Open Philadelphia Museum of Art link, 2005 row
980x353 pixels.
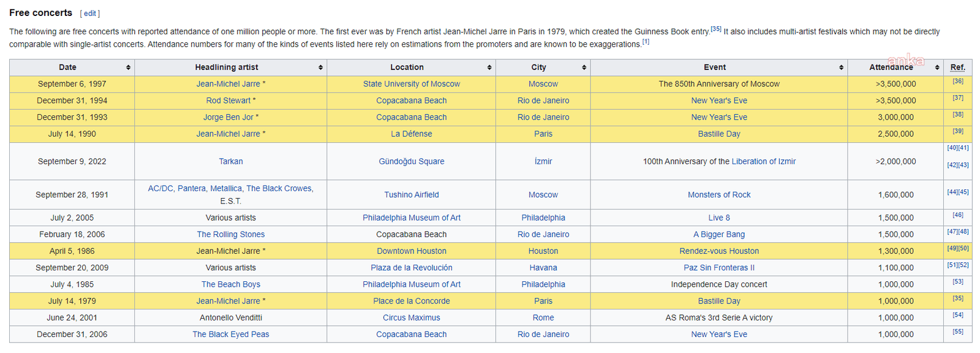coord(412,218)
